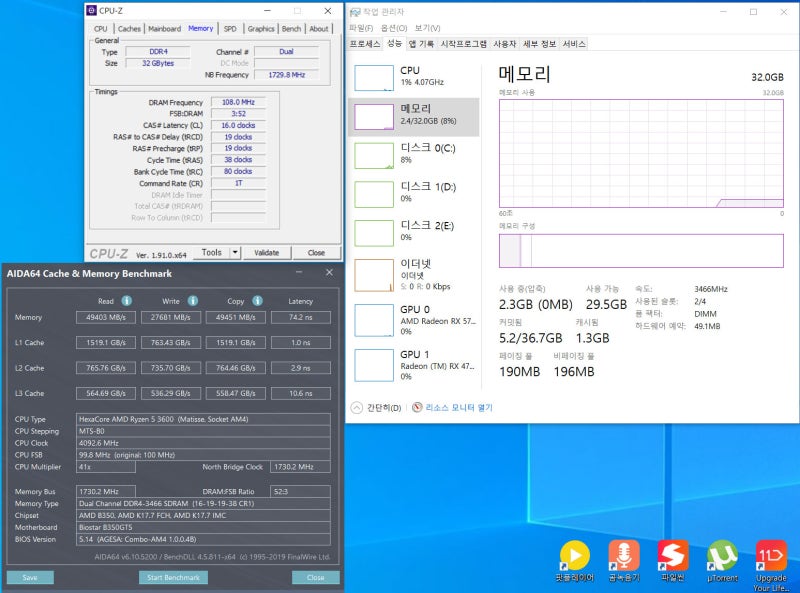
Task: Click the Memory Type DDR4-3466 field
Action: 203,503
